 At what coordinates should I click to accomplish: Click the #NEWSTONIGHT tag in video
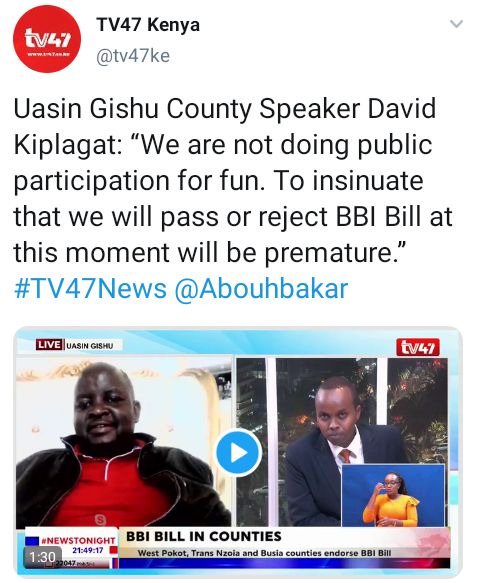coord(78,540)
